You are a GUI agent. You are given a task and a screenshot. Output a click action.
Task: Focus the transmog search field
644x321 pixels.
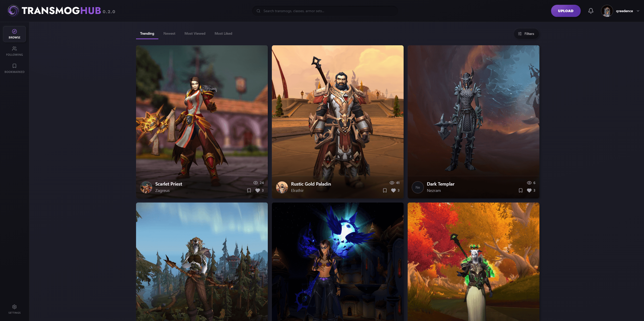(325, 11)
